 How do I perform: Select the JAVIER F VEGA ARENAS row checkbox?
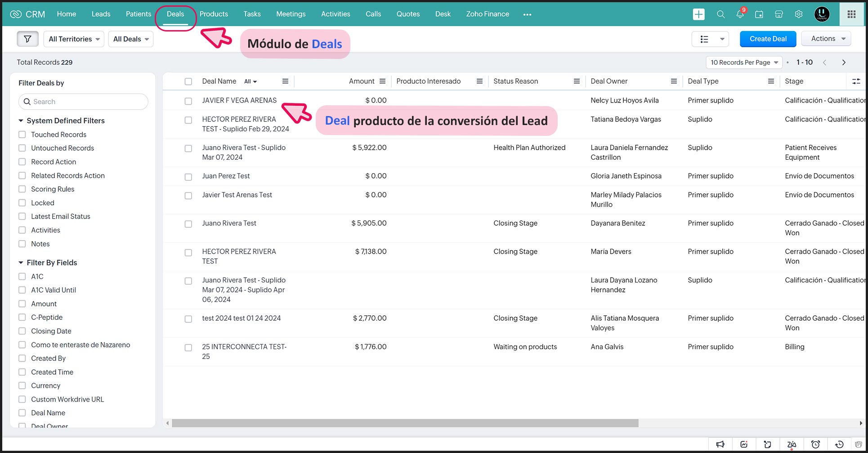188,101
